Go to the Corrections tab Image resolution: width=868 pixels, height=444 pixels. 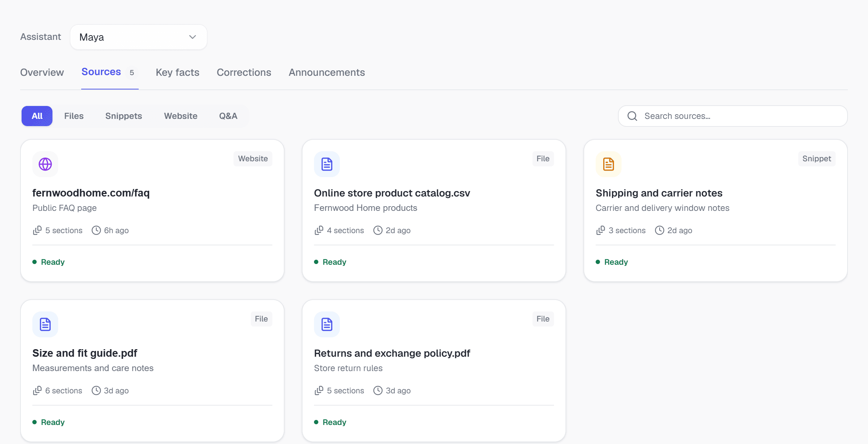(244, 72)
